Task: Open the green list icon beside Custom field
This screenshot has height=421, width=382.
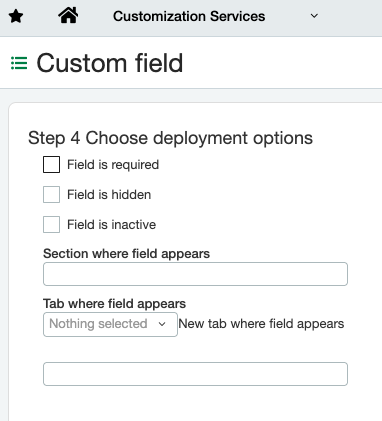Action: [19, 63]
